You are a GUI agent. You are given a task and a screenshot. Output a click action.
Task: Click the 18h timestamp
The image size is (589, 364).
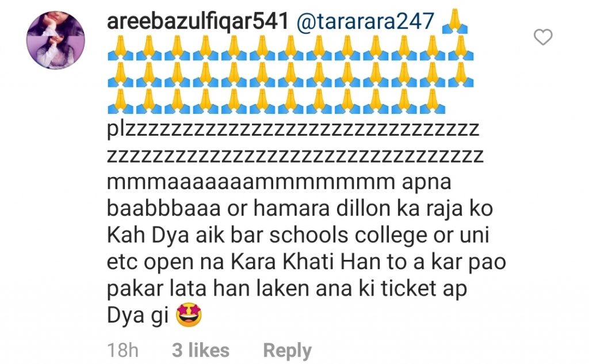[123, 350]
